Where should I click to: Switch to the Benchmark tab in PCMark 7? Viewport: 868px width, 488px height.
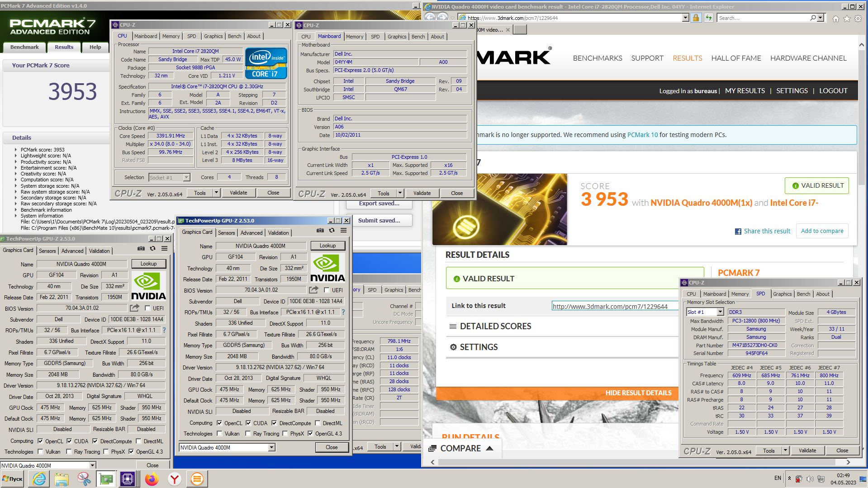coord(24,47)
